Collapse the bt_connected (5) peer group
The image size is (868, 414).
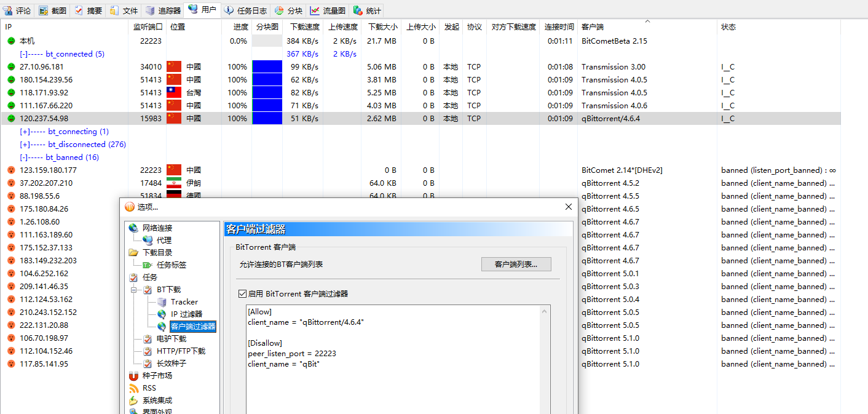point(24,54)
